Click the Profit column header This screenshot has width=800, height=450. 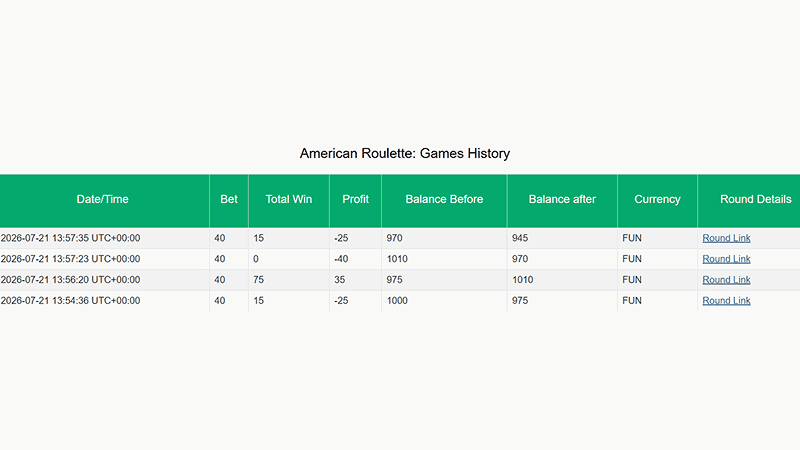point(356,199)
